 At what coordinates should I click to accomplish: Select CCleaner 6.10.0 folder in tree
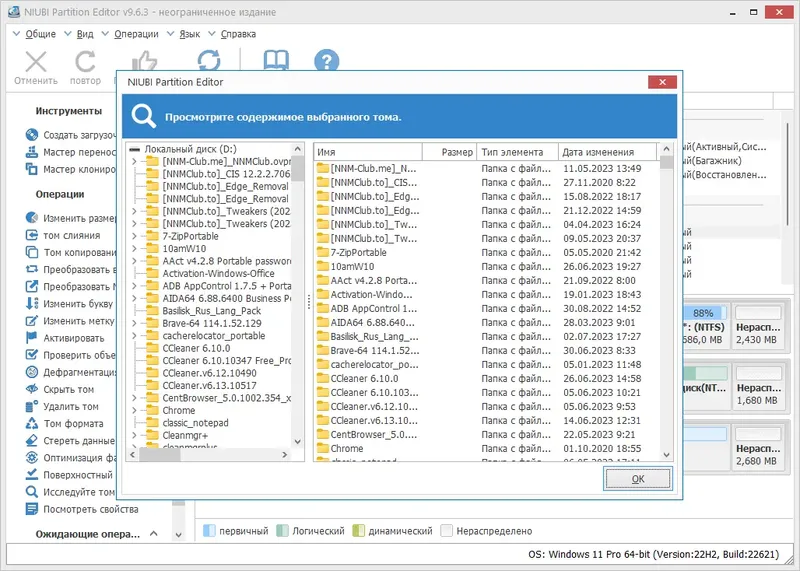(x=196, y=348)
